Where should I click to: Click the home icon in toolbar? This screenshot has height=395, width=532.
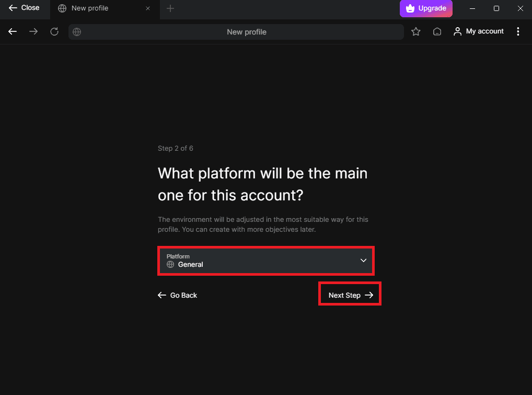(437, 32)
